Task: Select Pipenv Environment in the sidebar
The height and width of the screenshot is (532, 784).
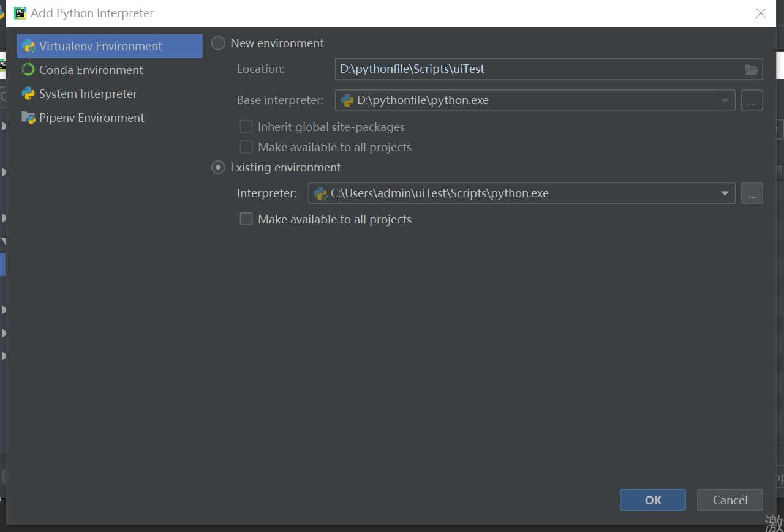Action: [110, 118]
